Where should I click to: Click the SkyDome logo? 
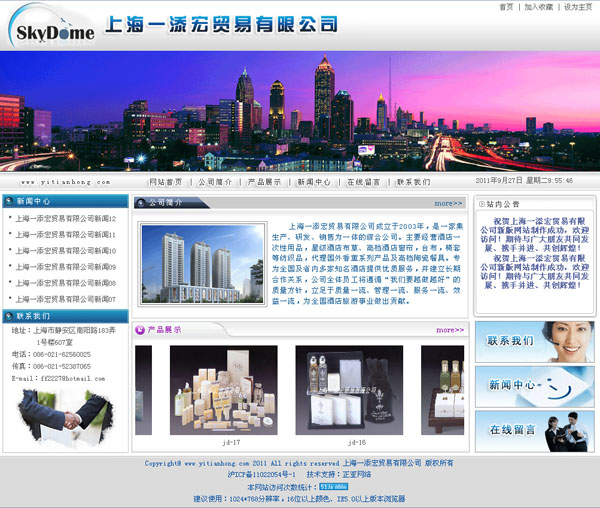[x=55, y=28]
